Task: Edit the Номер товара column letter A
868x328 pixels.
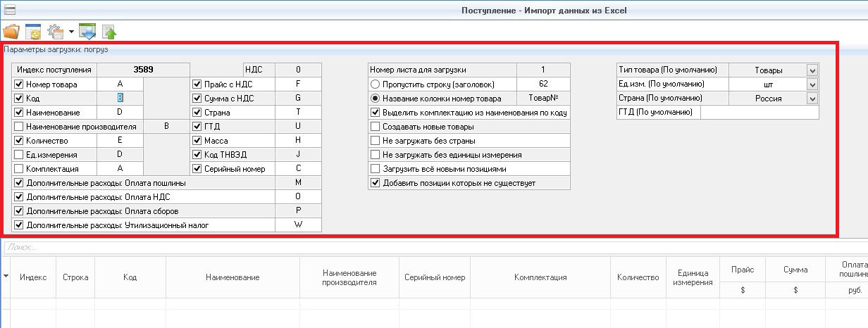Action: pos(120,84)
